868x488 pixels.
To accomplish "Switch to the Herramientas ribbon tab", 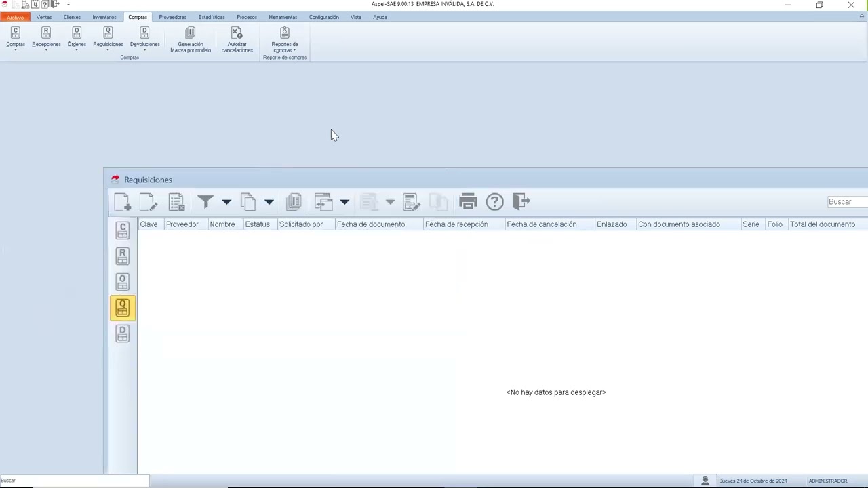I will (283, 17).
